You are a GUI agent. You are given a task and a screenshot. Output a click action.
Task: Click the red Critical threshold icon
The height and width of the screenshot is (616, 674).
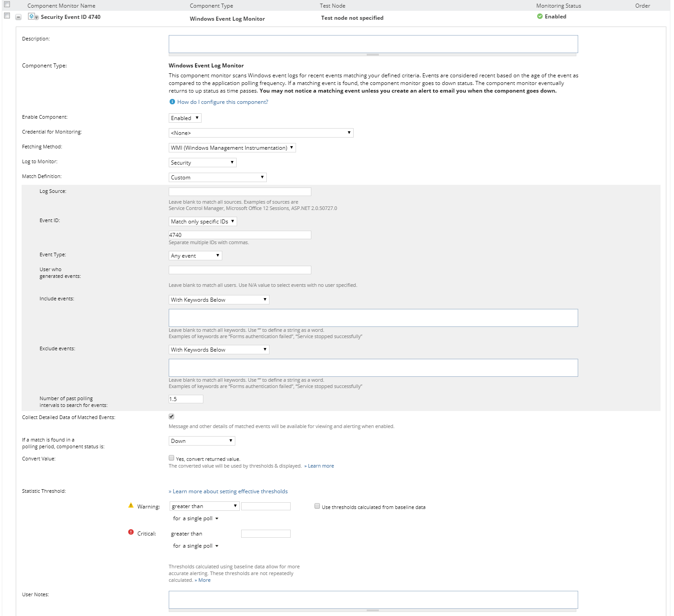click(131, 532)
